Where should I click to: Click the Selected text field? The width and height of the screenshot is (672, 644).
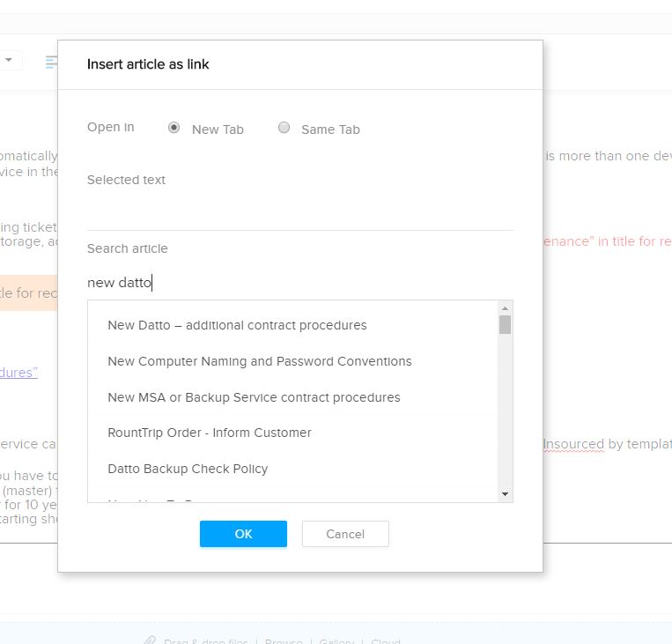(300, 213)
